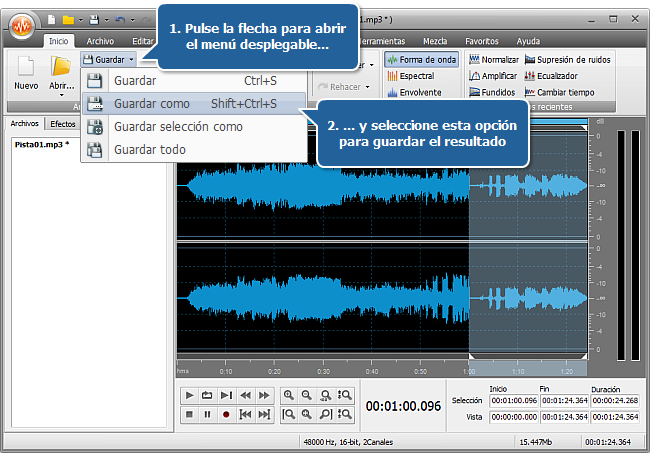Viewport: 650px width, 453px height.
Task: Expand the undo history dropdown arrow
Action: [x=133, y=19]
